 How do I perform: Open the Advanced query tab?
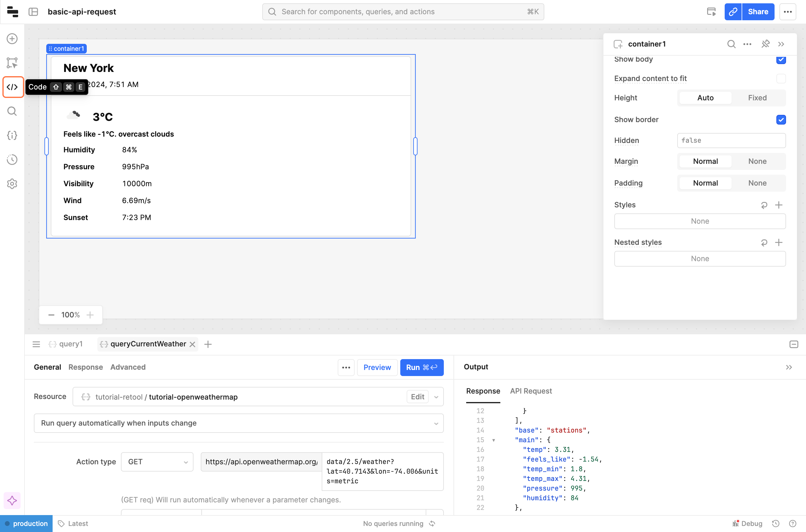(128, 367)
